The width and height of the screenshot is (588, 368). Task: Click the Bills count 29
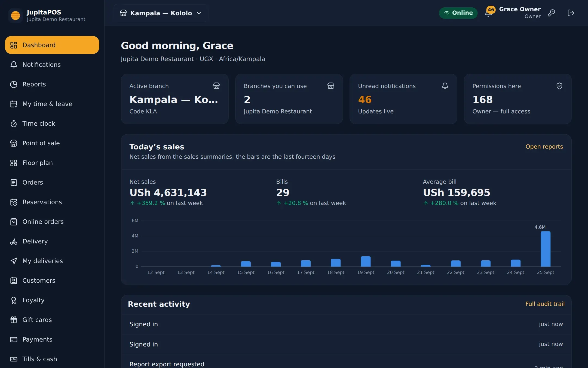tap(283, 192)
